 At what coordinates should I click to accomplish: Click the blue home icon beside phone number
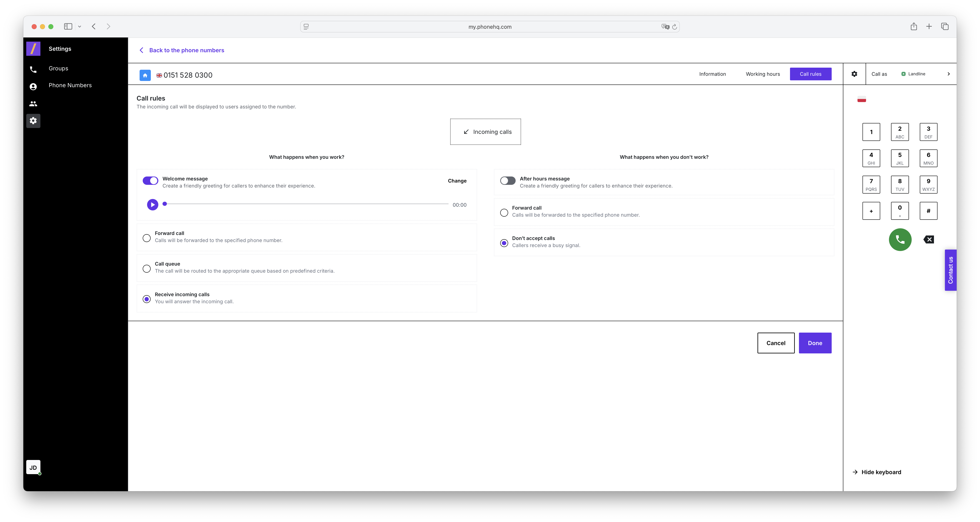coord(145,75)
